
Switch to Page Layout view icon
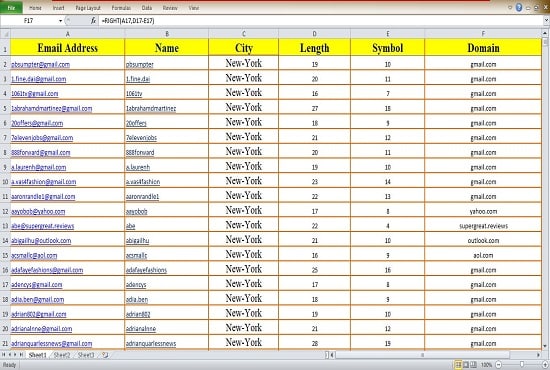point(466,365)
